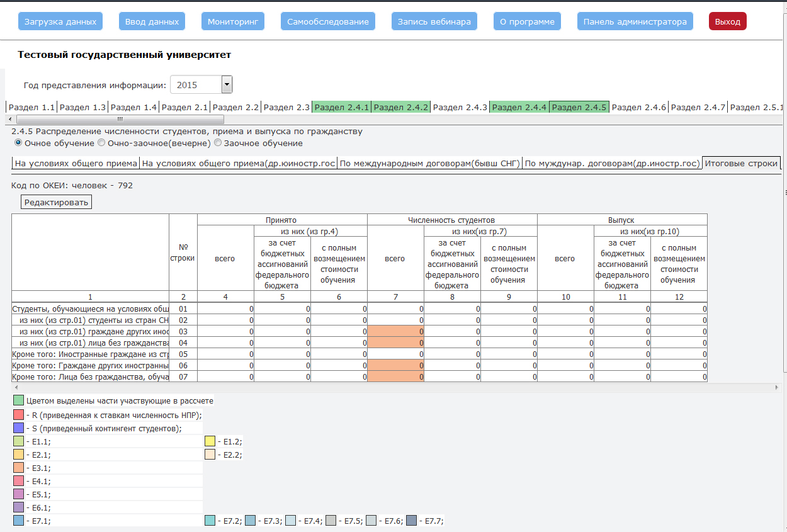Click the E4.1 legend color swatch

coord(18,481)
